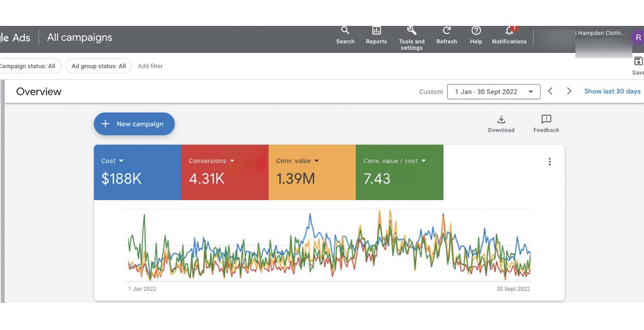Download the overview data
The width and height of the screenshot is (644, 330).
coord(501,120)
